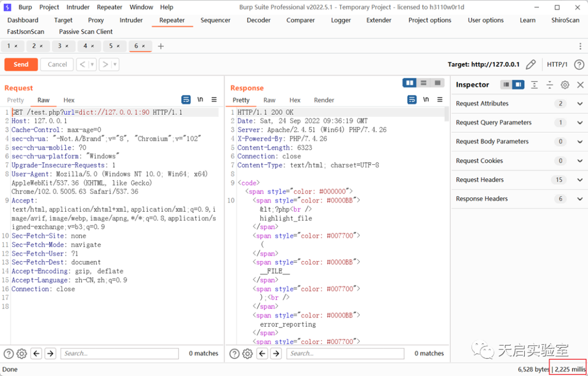The width and height of the screenshot is (588, 376).
Task: Select Response Raw view tab
Action: point(269,100)
